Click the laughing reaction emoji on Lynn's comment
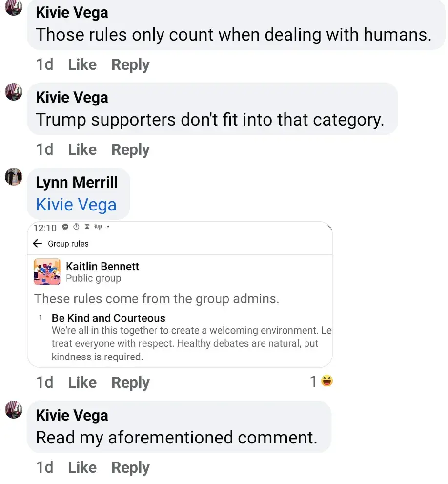The image size is (448, 484). [x=327, y=381]
